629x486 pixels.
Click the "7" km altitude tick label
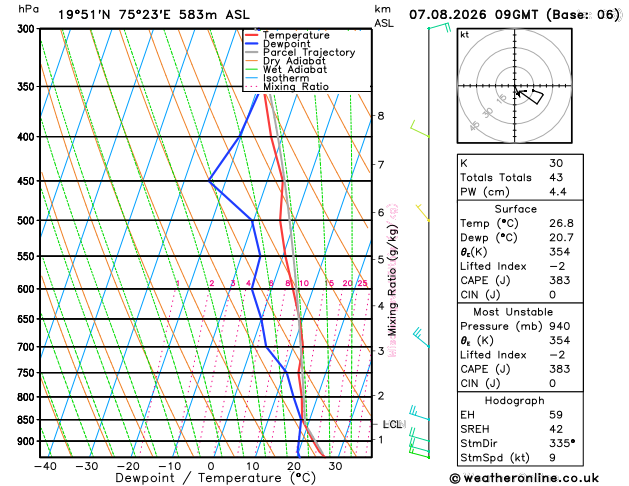[381, 164]
